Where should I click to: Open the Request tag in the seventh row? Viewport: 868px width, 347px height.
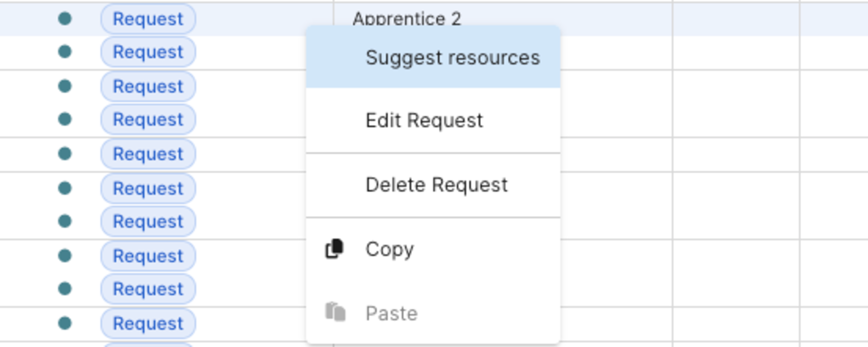[148, 221]
